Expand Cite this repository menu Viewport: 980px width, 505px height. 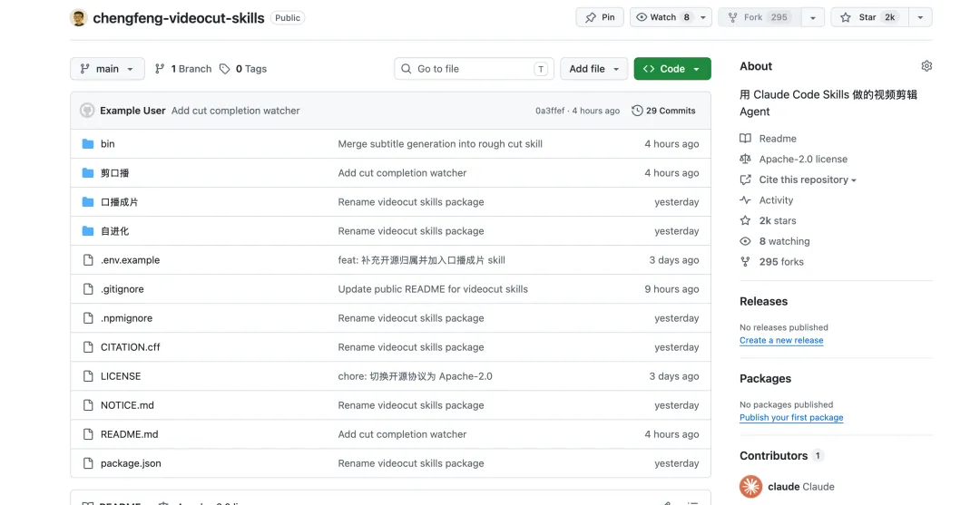[807, 180]
